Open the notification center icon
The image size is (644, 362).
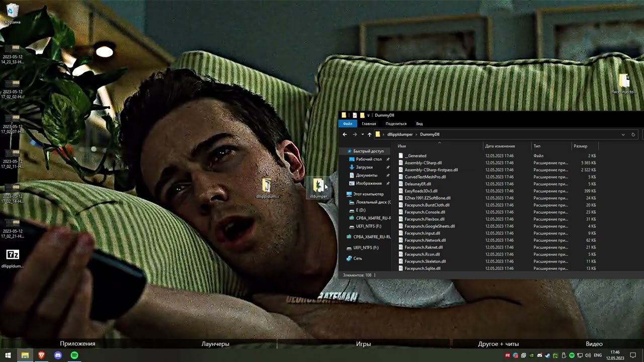[x=633, y=355]
